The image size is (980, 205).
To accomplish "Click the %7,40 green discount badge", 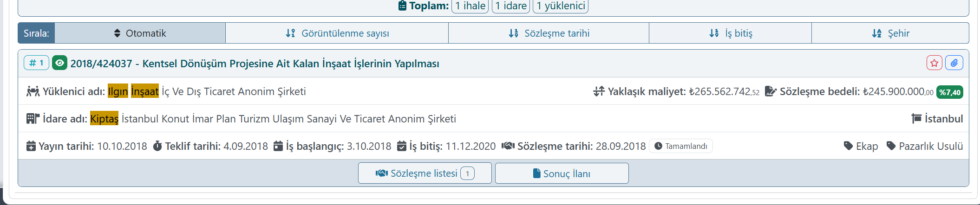I will coord(949,92).
